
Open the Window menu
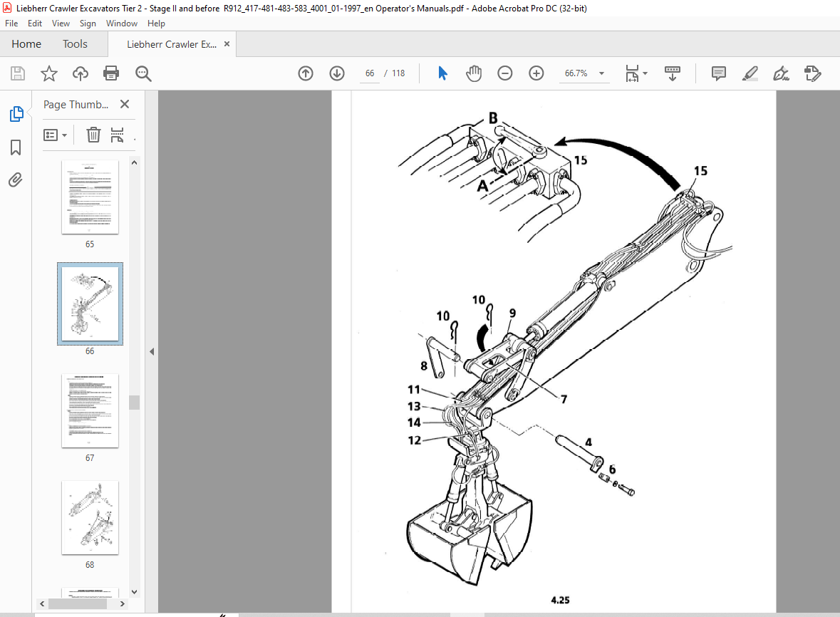[x=122, y=24]
